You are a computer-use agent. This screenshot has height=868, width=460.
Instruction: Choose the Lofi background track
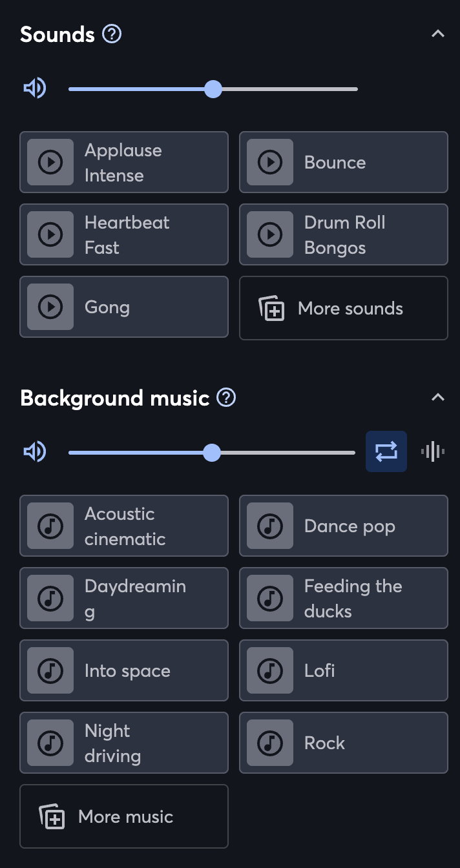343,670
